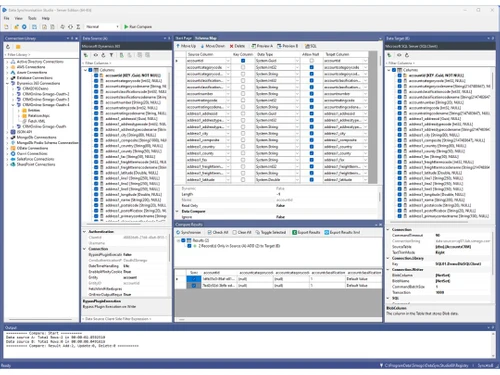Click the blue circular toolbar icon
Image resolution: width=500 pixels, height=375 pixels.
[x=24, y=27]
